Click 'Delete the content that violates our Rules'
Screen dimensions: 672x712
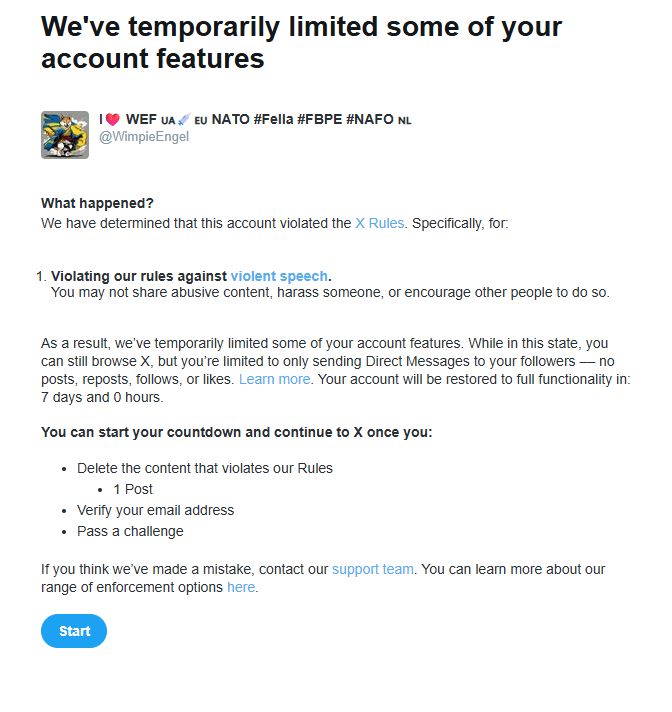[x=205, y=468]
